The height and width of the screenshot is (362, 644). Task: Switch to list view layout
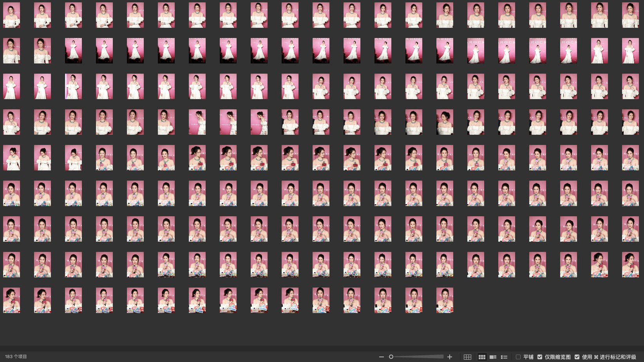(x=504, y=357)
